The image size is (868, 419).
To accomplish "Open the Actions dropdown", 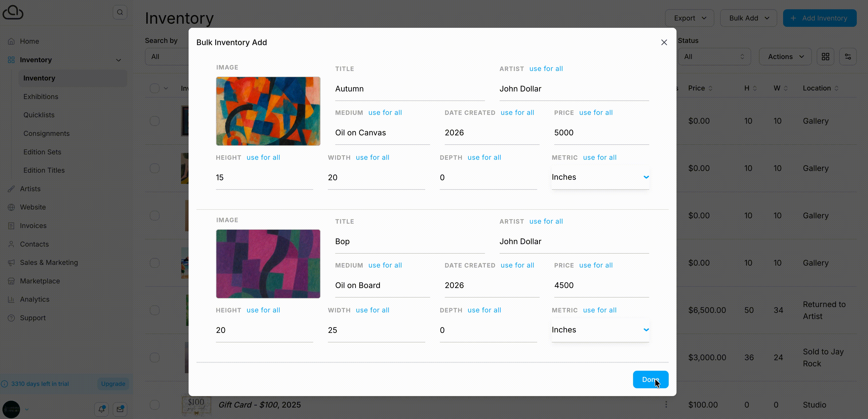I will pos(786,57).
